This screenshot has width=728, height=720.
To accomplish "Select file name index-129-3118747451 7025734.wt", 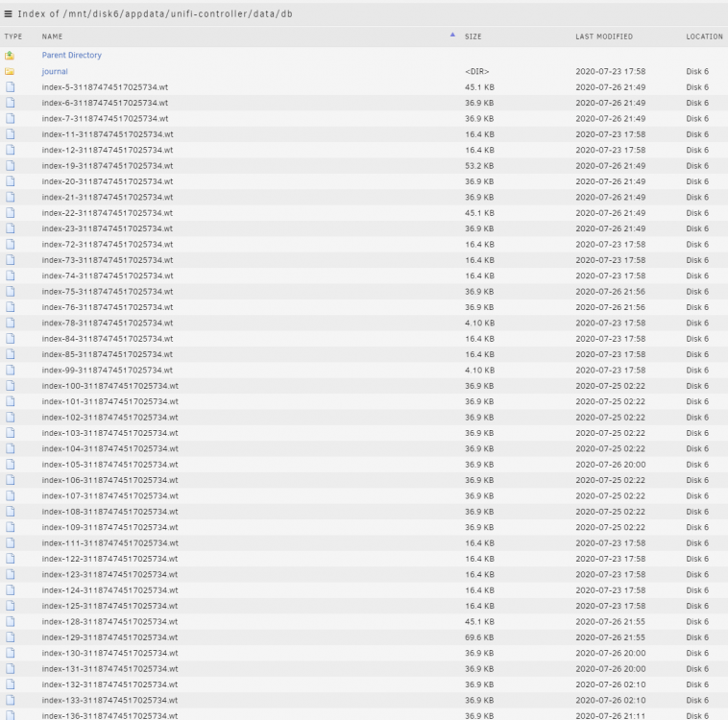I will [x=109, y=637].
